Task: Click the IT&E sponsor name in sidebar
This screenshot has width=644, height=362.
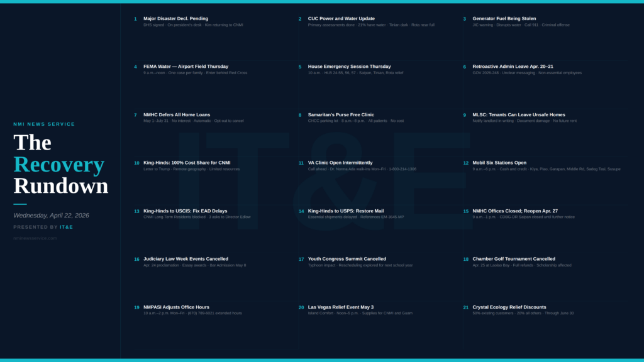Action: pos(66,227)
